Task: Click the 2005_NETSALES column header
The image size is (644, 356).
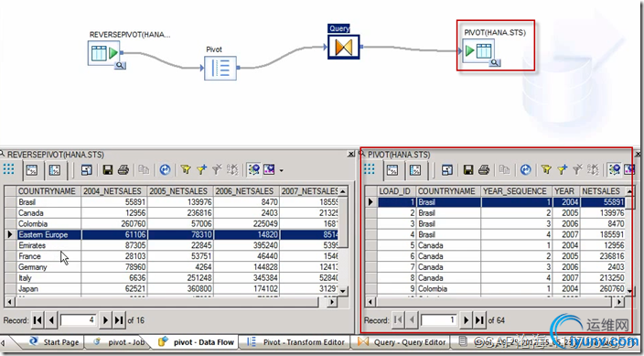Action: pyautogui.click(x=180, y=191)
